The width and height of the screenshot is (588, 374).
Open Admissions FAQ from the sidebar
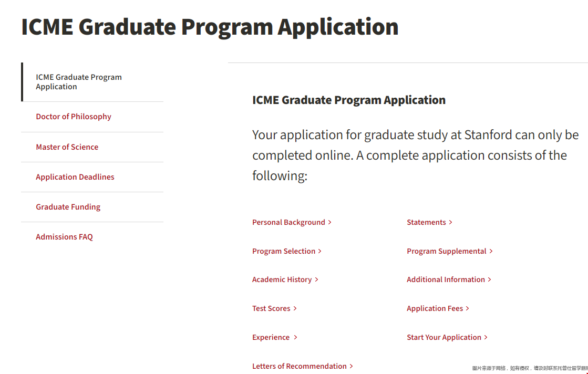(x=64, y=237)
